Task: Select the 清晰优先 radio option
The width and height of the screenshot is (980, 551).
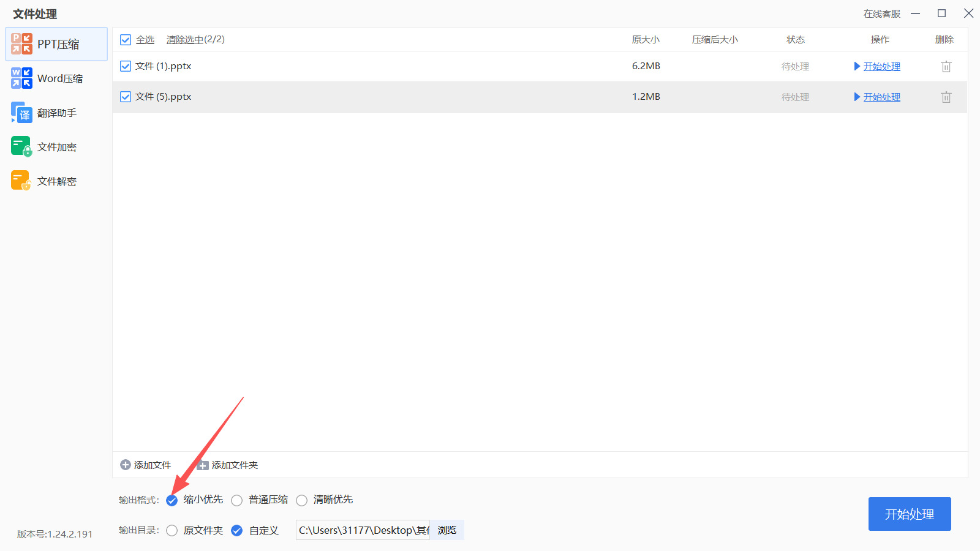Action: 301,500
